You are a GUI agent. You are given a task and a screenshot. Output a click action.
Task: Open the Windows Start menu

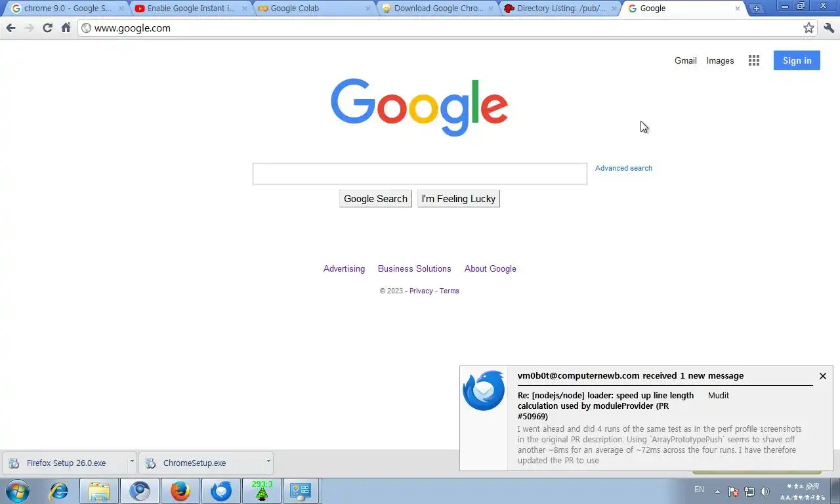[17, 490]
